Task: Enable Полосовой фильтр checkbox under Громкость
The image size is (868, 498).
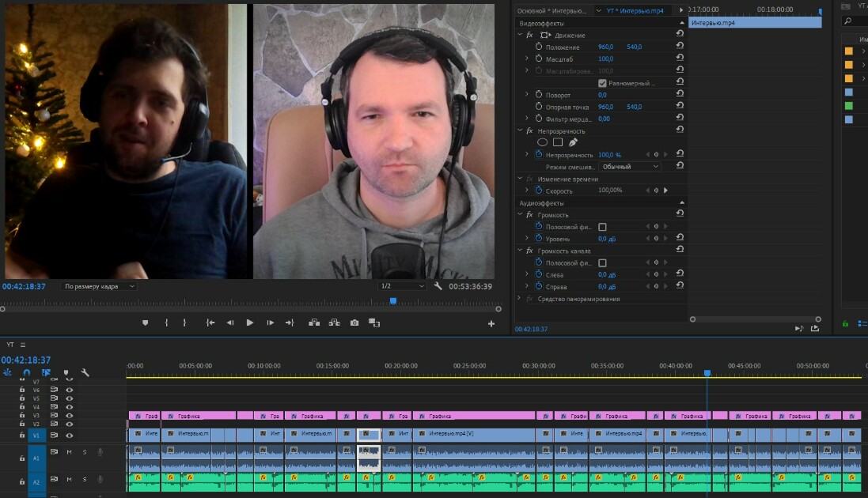Action: (x=602, y=227)
